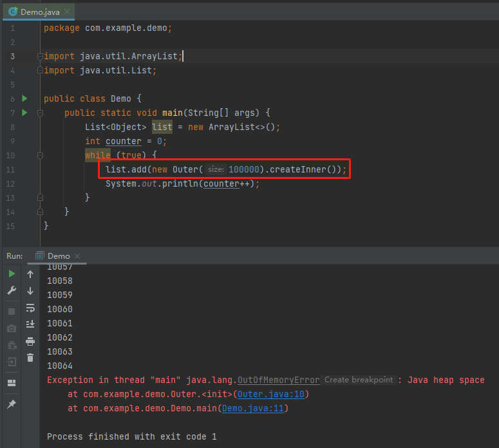Click console output line 10064
Image resolution: width=499 pixels, height=448 pixels.
[60, 366]
